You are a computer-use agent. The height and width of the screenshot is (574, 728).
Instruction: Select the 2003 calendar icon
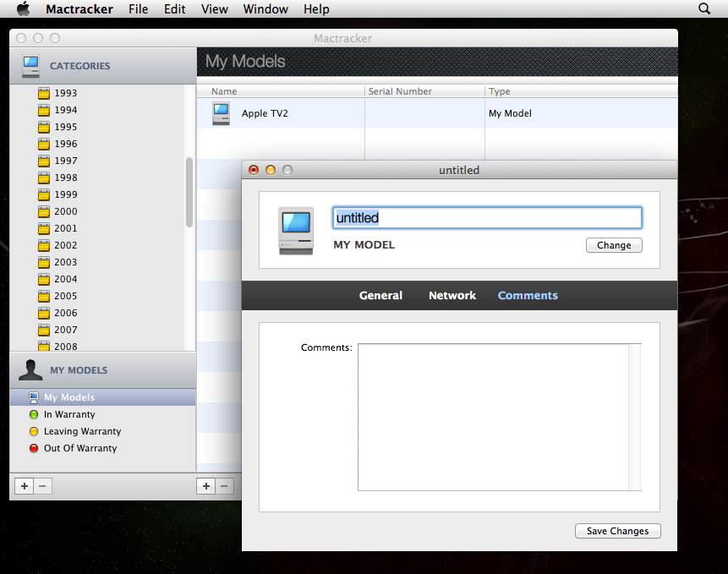44,262
